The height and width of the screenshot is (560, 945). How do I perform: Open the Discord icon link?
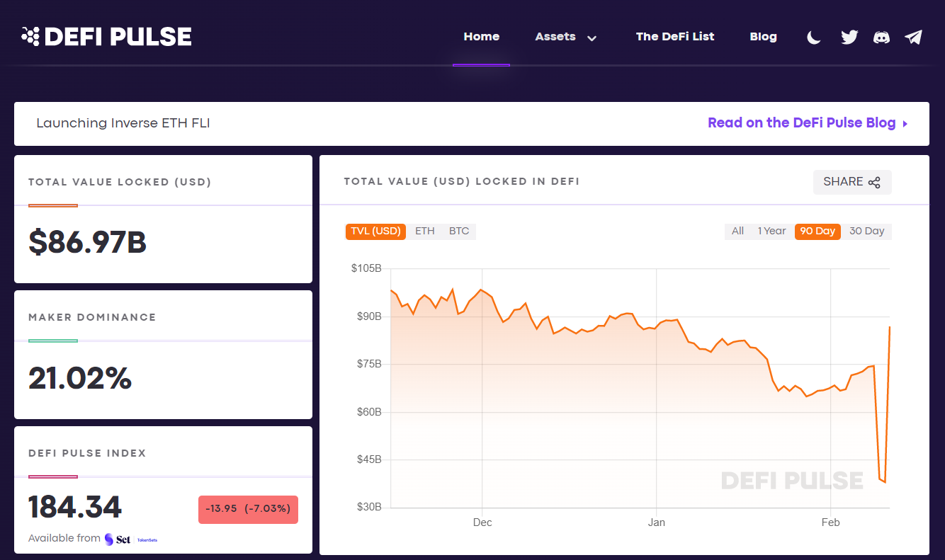pos(882,38)
